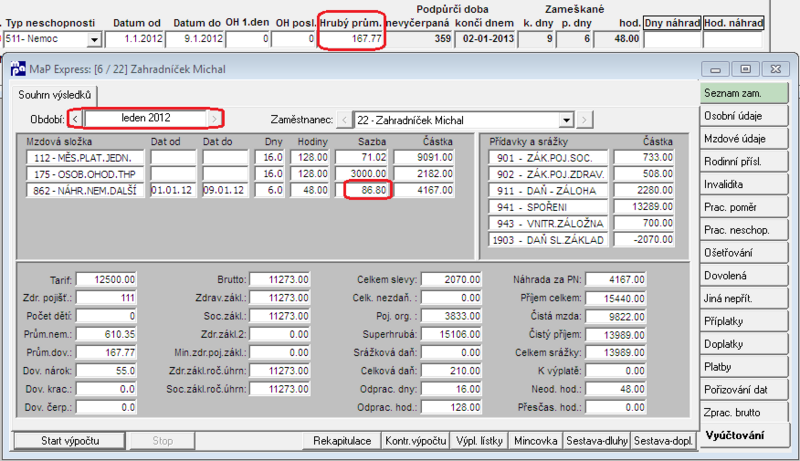
Task: Open Doplatky section
Action: [x=744, y=344]
